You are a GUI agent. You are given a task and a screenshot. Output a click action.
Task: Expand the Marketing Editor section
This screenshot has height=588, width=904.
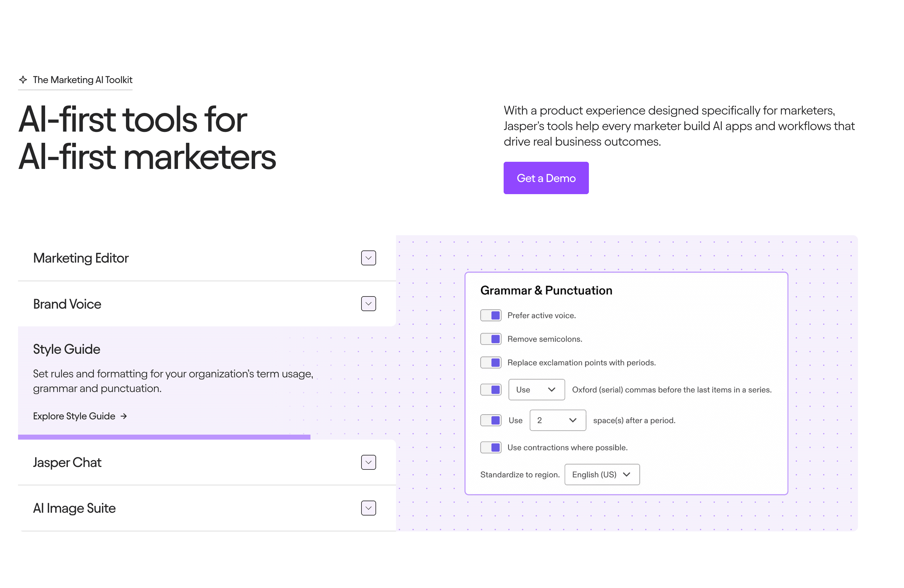[x=81, y=258]
